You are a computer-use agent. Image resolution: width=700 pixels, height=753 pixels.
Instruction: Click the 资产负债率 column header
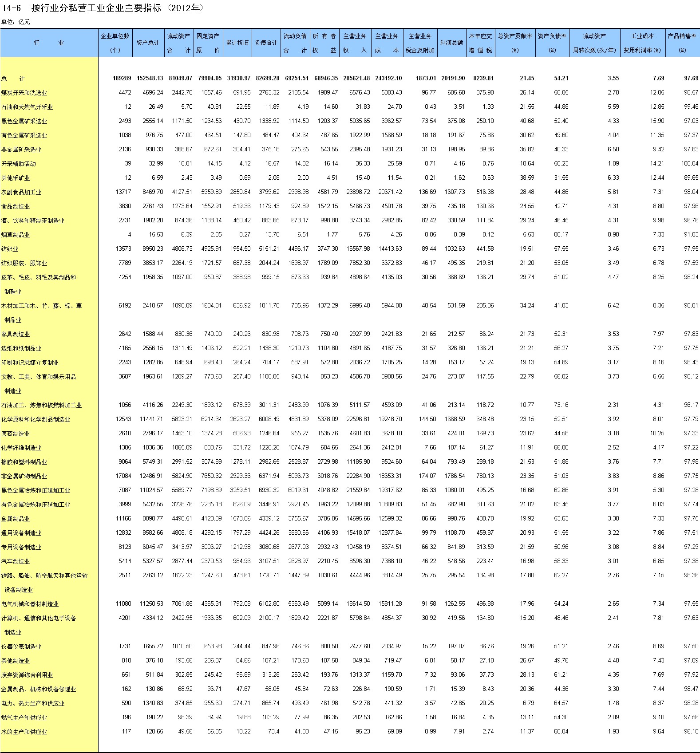coord(552,43)
